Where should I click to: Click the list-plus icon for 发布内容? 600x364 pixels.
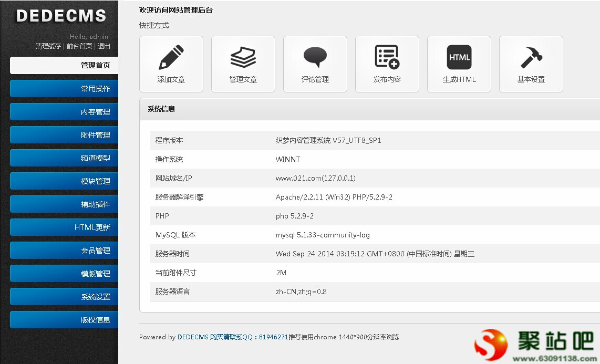387,57
